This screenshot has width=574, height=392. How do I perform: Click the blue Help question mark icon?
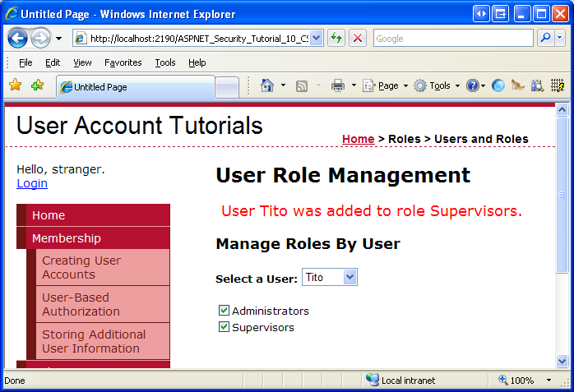[x=473, y=85]
